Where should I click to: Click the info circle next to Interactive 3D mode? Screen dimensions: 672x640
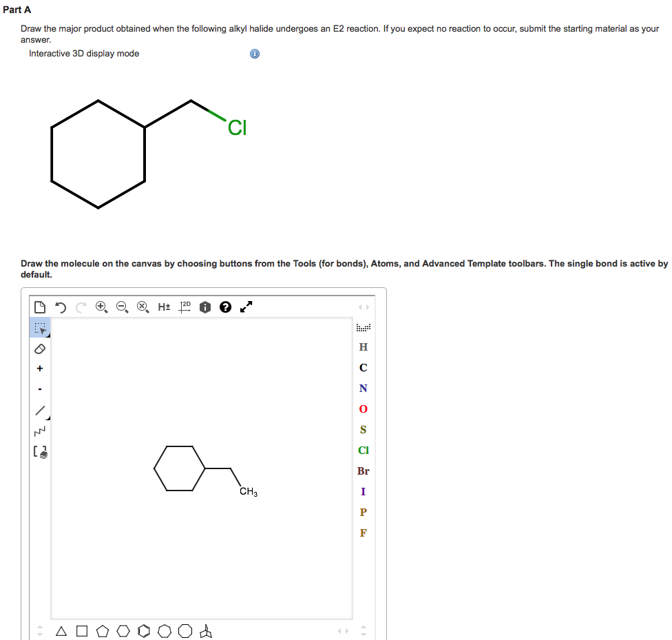255,54
